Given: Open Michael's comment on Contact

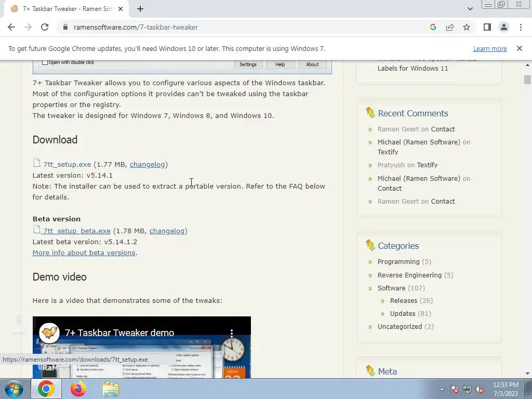Looking at the screenshot, I should click(390, 188).
